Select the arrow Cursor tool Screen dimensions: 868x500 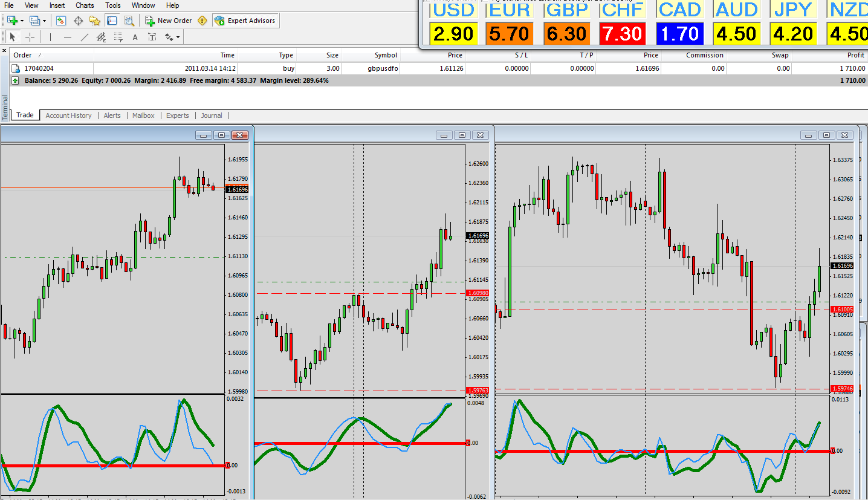tap(13, 37)
